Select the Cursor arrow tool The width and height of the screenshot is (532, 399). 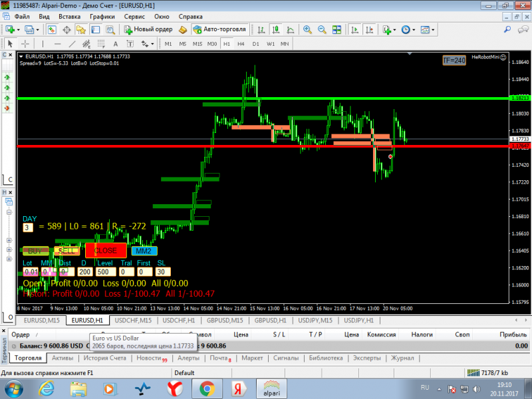point(10,44)
